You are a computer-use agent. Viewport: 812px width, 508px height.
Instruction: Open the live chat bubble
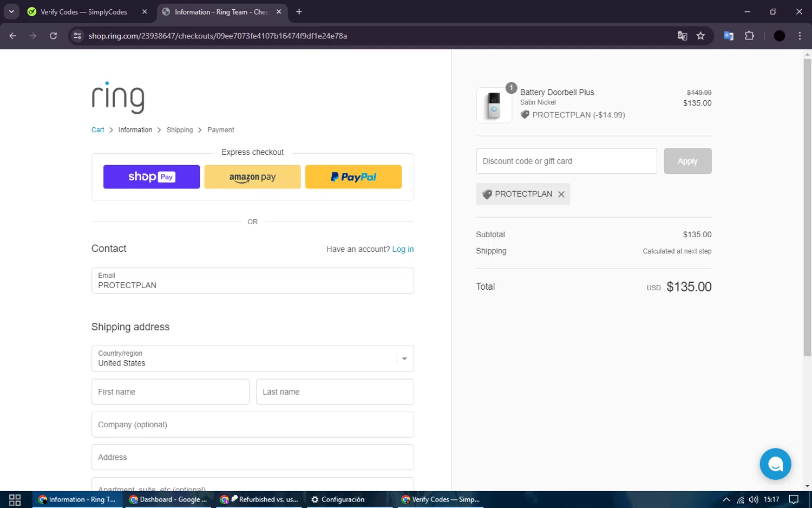click(x=775, y=464)
